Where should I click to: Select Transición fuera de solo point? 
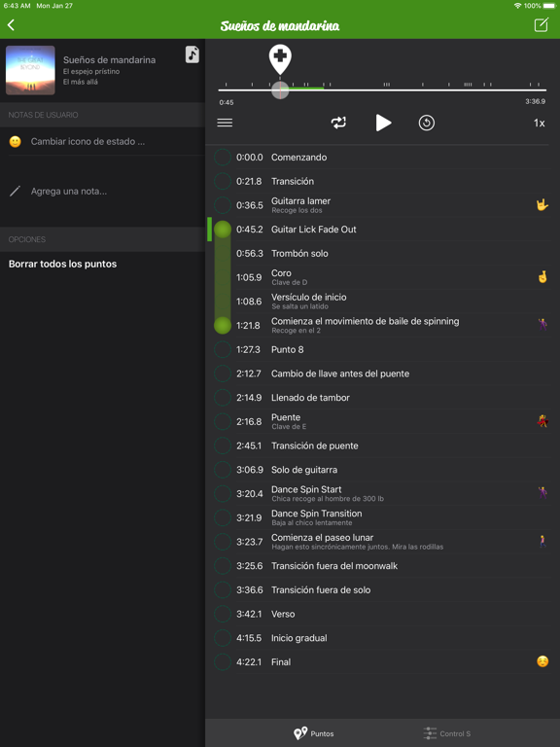point(382,589)
